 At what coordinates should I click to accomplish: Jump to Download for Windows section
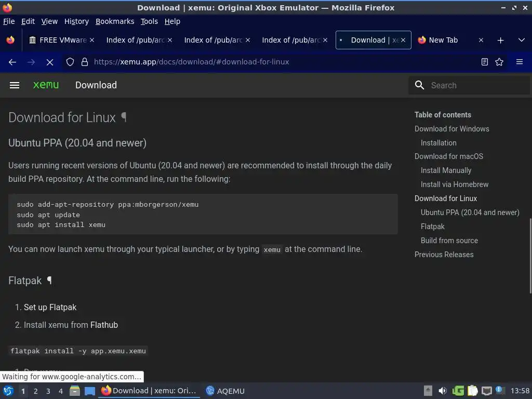click(451, 129)
